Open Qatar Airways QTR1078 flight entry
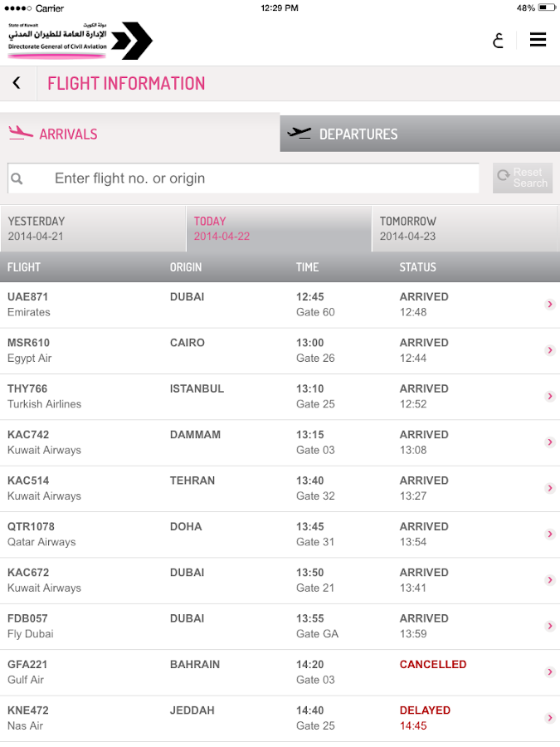 click(550, 535)
